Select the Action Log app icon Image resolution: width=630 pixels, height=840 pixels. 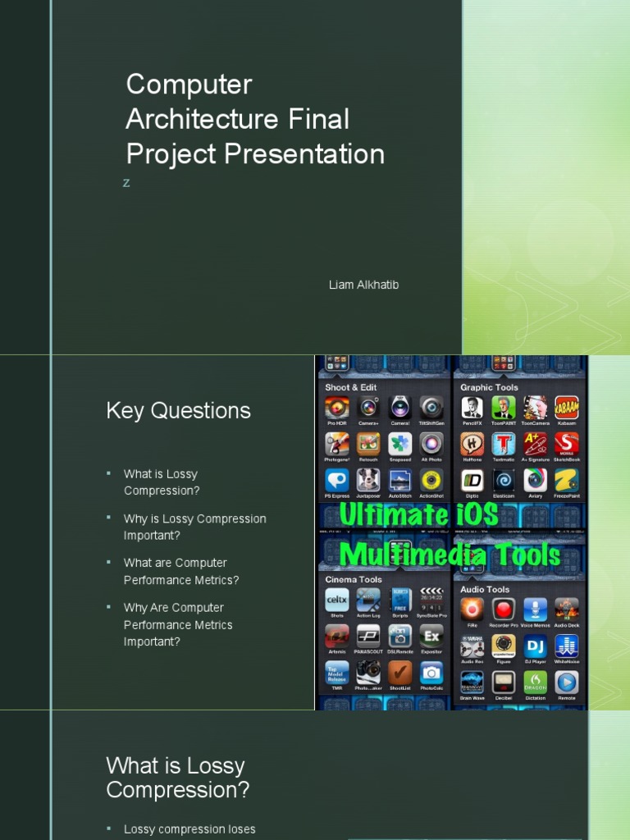click(368, 600)
